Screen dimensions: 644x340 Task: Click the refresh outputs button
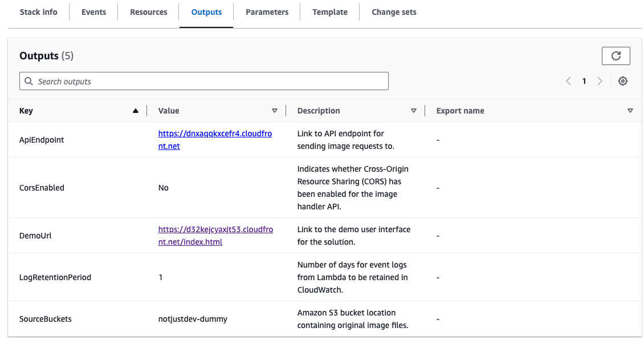[616, 56]
